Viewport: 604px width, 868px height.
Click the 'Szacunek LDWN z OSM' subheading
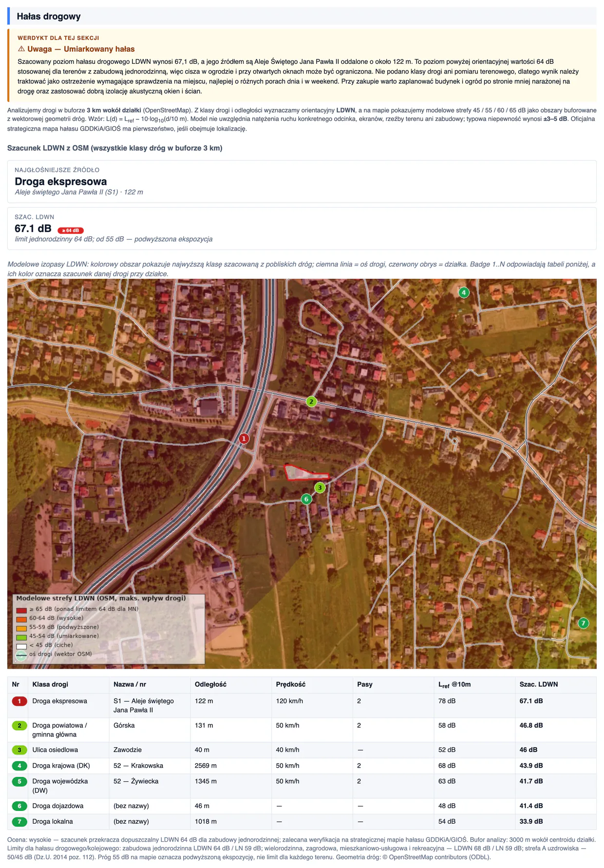coord(114,148)
